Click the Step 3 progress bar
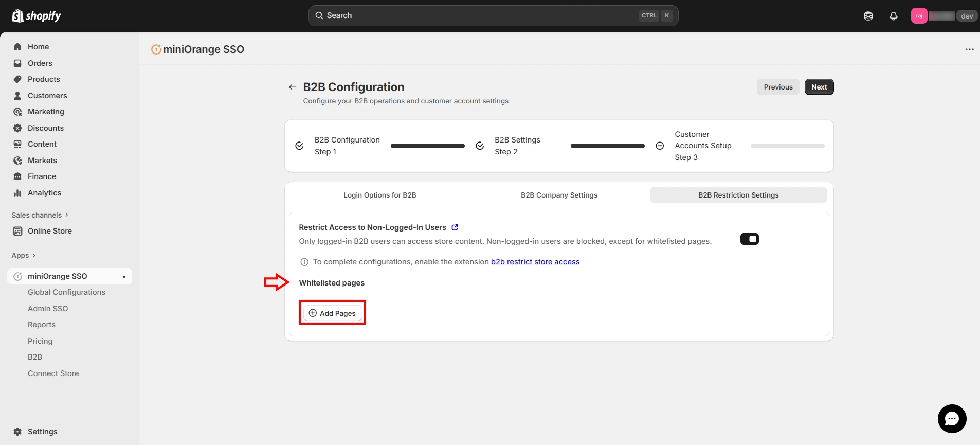Viewport: 980px width, 445px height. pos(788,146)
